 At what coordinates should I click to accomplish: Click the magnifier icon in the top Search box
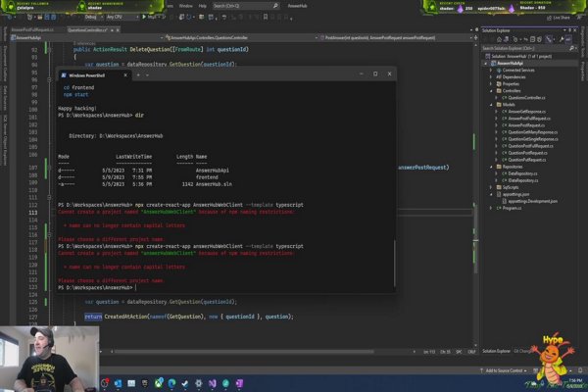point(275,6)
